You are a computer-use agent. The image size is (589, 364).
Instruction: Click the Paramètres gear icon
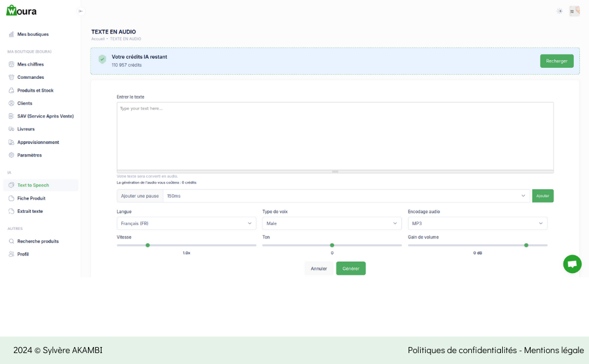(12, 155)
